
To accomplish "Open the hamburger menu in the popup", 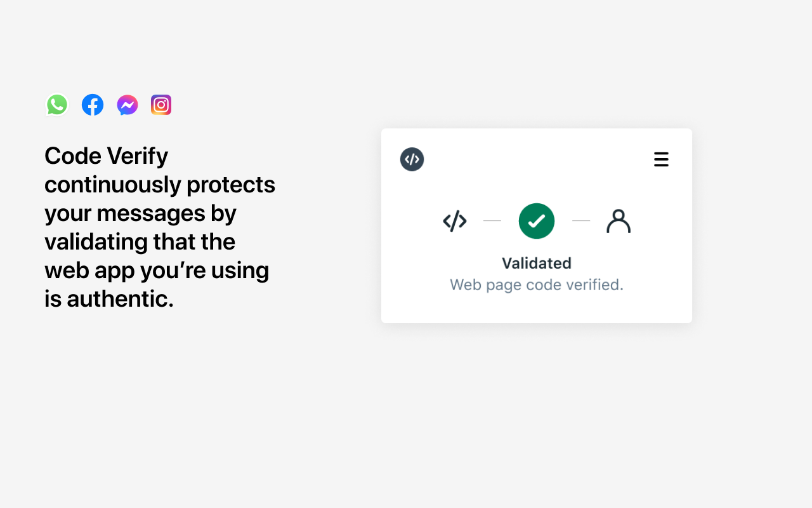I will [661, 159].
